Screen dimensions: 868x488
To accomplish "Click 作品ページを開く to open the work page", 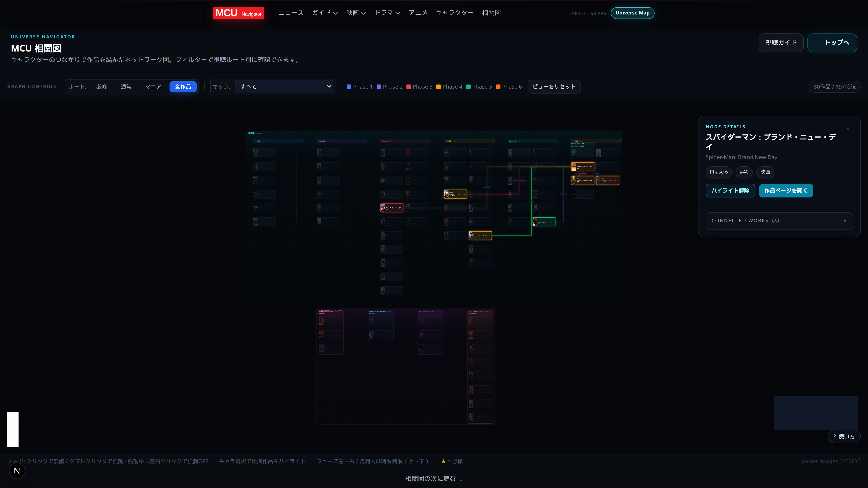I will [x=786, y=191].
